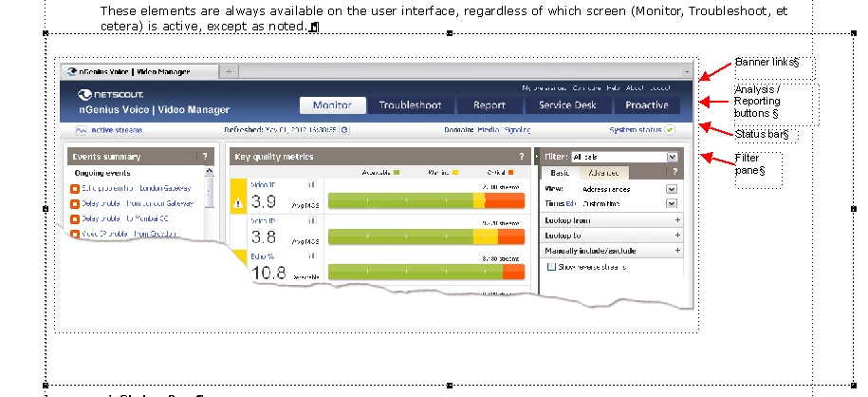Click the refresh icon beside Refreshed timestamp
This screenshot has height=397, width=868.
click(344, 130)
